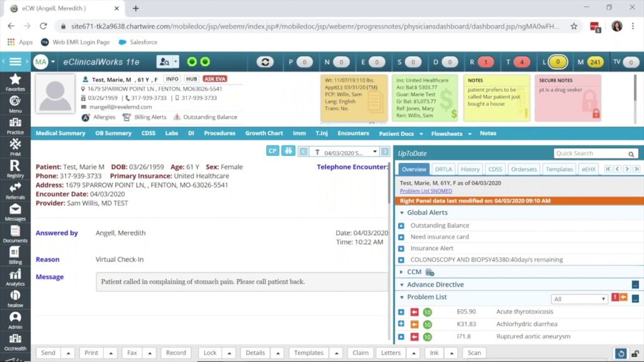Open the Menu sidebar icon
The width and height of the screenshot is (644, 362).
15,104
